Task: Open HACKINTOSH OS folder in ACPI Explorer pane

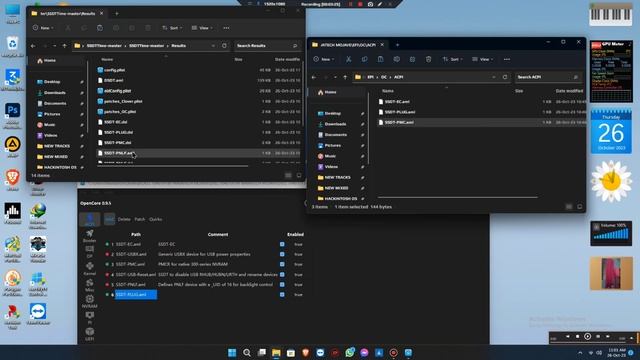Action: (x=340, y=198)
